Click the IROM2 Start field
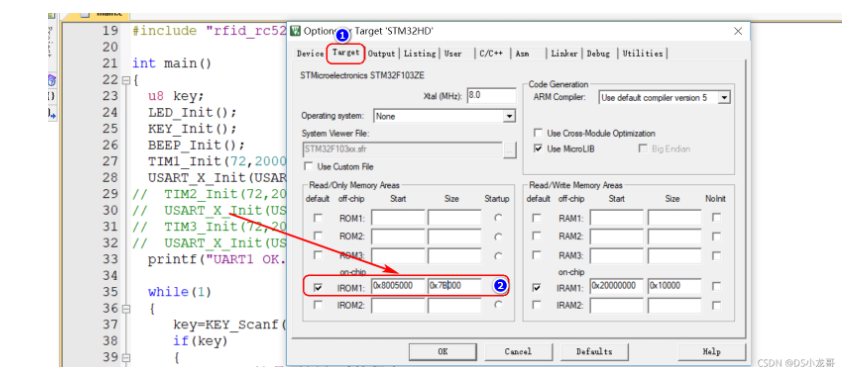Screen dimensions: 863x367 point(398,305)
